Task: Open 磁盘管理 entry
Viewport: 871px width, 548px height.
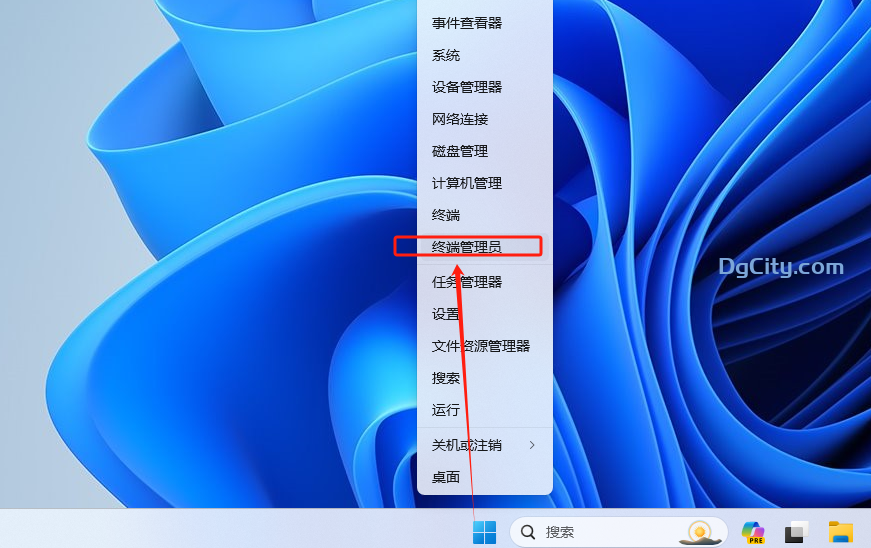Action: coord(484,151)
